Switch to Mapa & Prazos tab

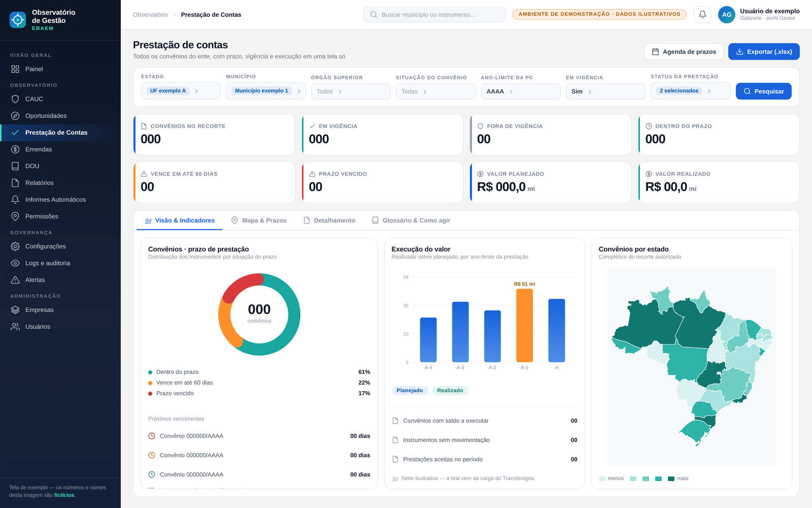[259, 220]
